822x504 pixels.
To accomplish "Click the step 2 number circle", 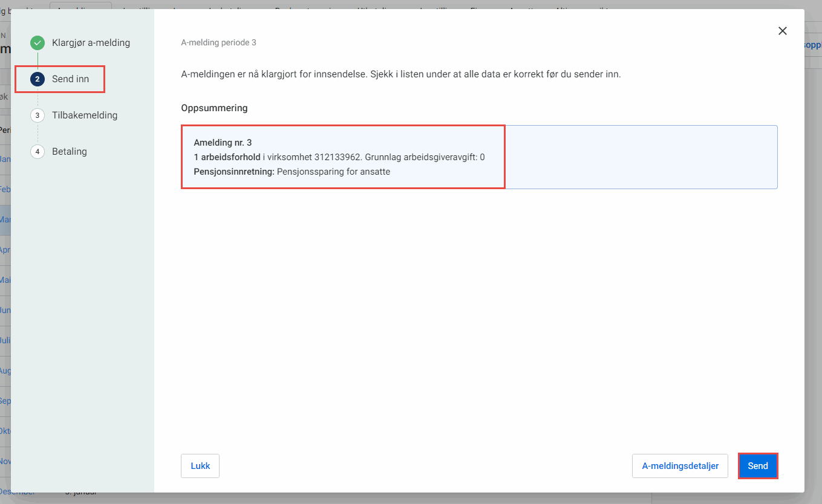I will click(x=38, y=79).
